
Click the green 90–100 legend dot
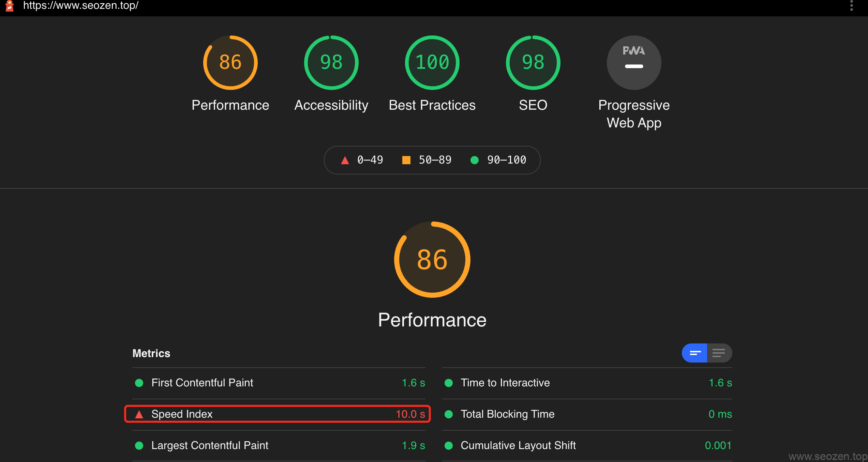point(474,160)
